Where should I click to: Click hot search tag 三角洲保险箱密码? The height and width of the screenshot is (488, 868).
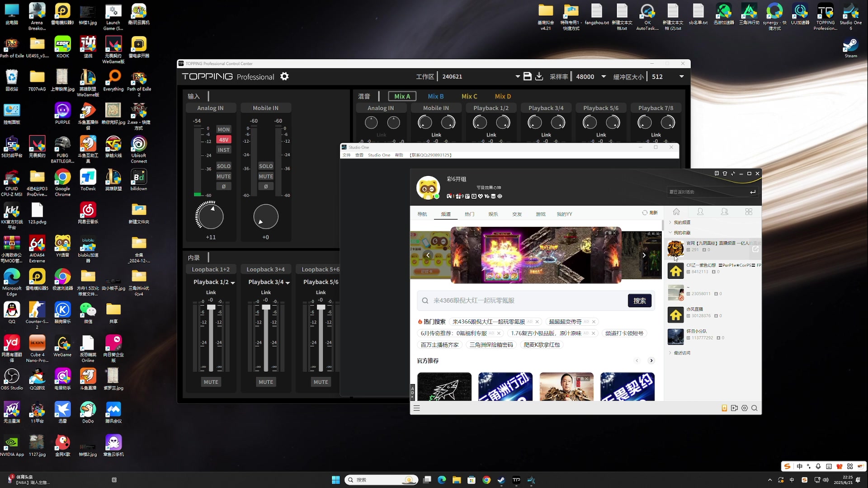point(491,345)
